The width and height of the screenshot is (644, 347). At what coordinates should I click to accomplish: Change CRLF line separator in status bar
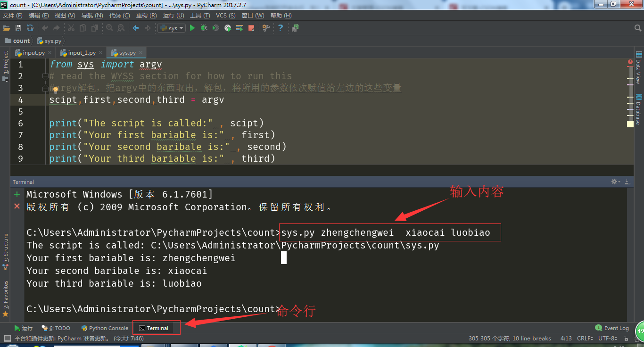click(x=585, y=339)
